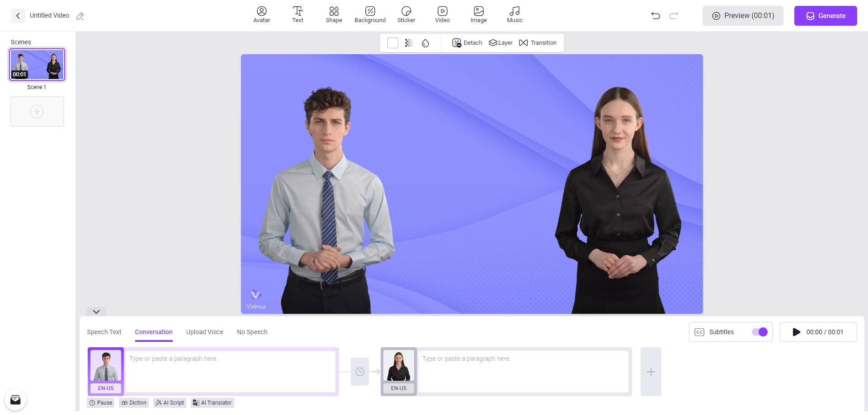Open the Background tool

point(370,14)
